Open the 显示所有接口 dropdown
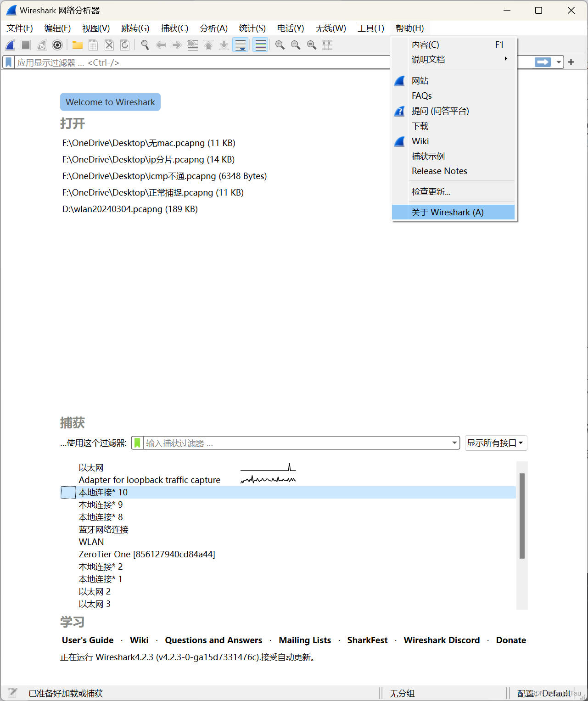The height and width of the screenshot is (701, 588). [x=496, y=443]
